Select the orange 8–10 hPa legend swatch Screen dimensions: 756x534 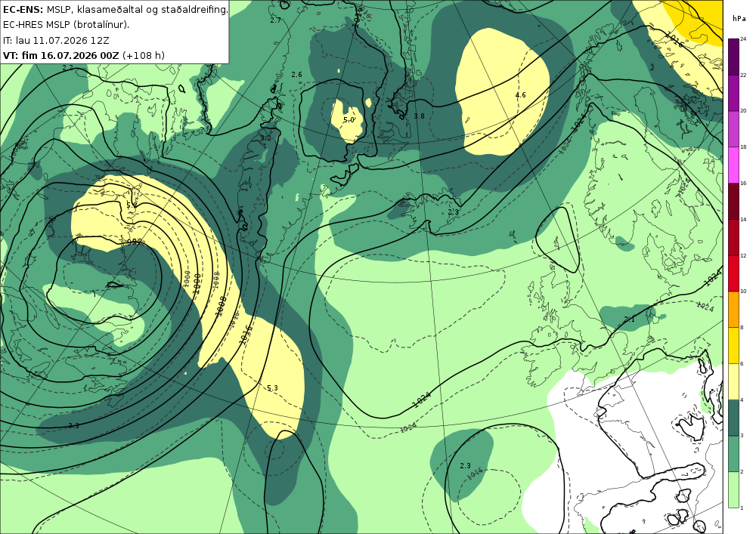(x=733, y=309)
